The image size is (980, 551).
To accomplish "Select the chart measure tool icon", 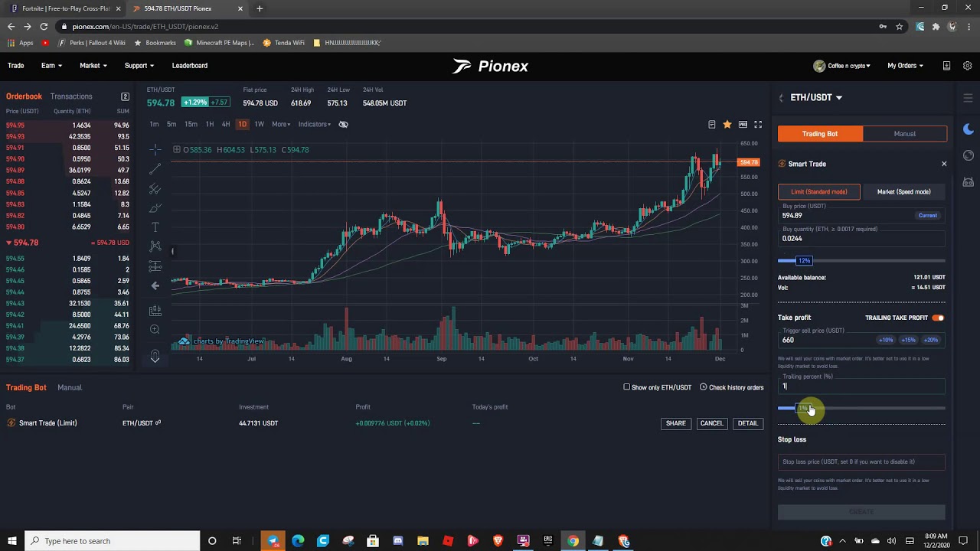I will click(155, 310).
